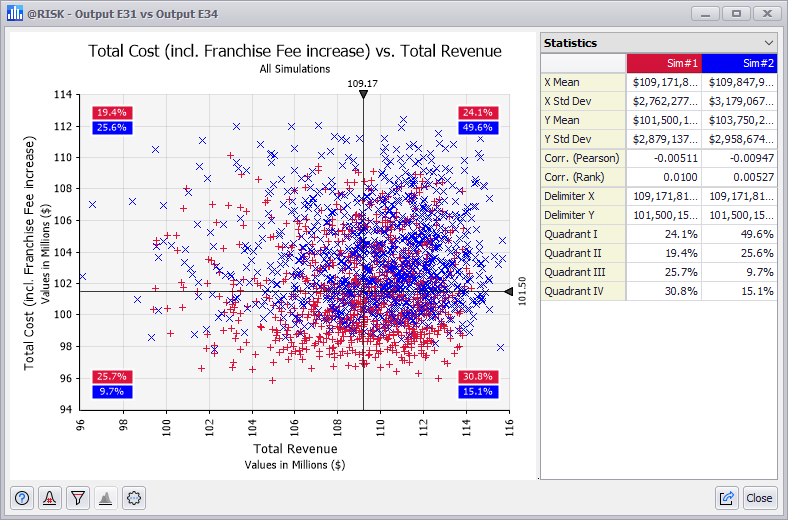Click the export graph icon

click(727, 497)
